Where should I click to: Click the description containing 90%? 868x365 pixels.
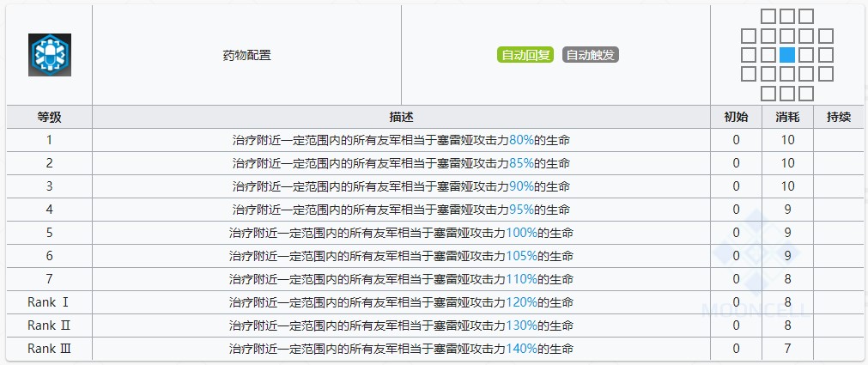tap(401, 186)
